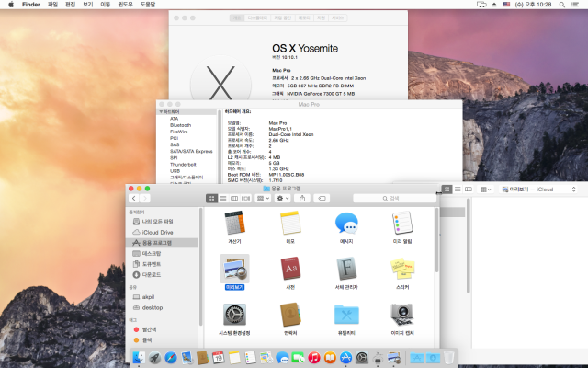Select column view in the Preview iCloud window

tap(469, 190)
